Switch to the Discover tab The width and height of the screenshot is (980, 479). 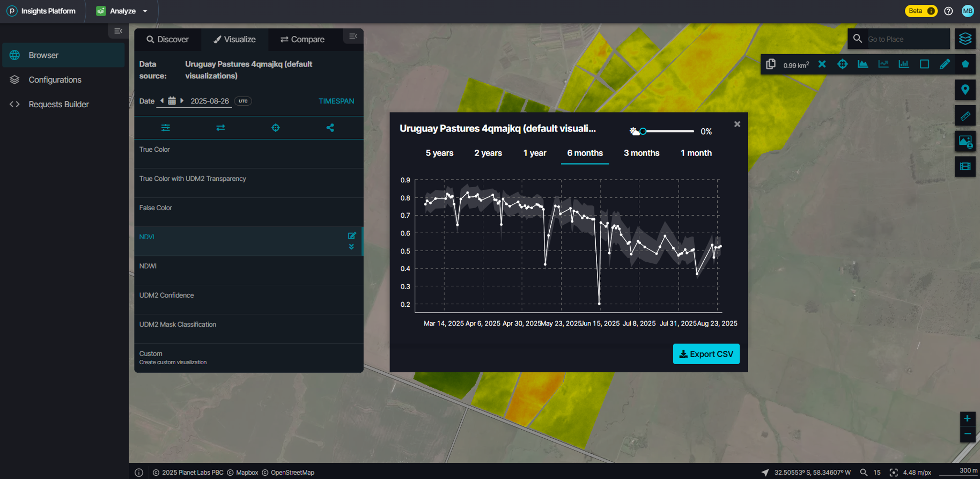click(x=167, y=39)
